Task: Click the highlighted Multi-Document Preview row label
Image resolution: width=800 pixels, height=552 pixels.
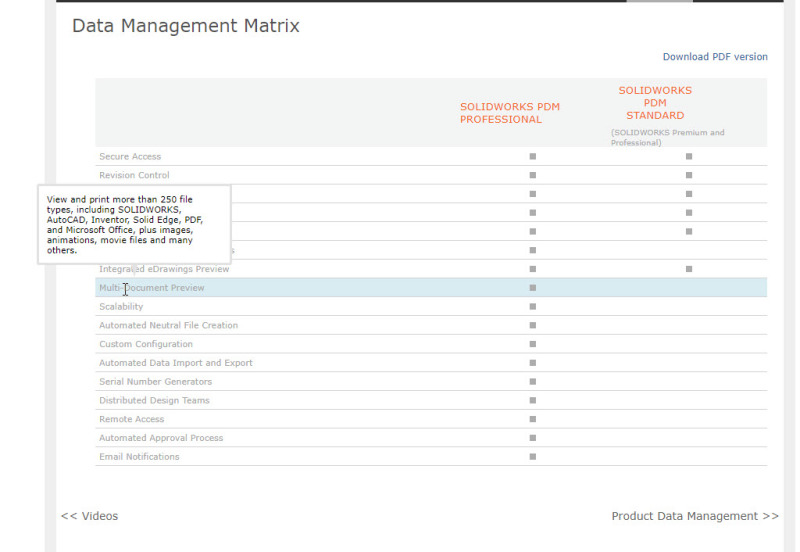Action: [152, 288]
